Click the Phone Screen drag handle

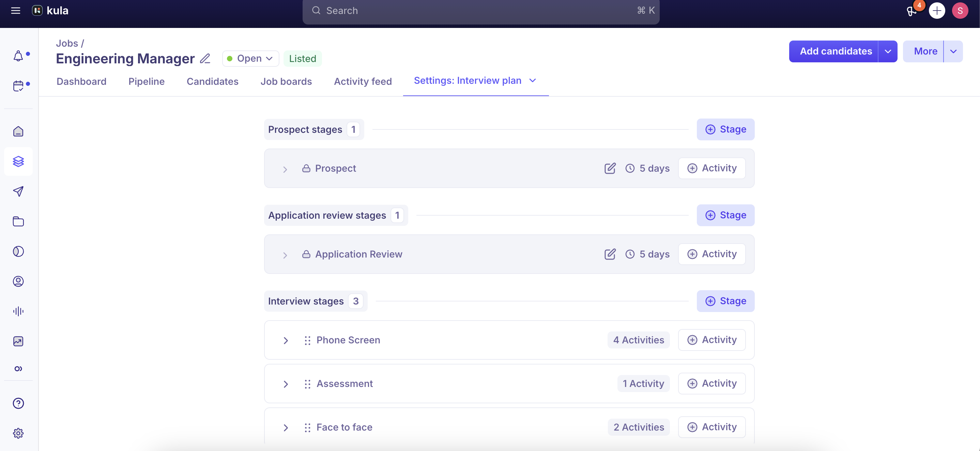point(307,340)
